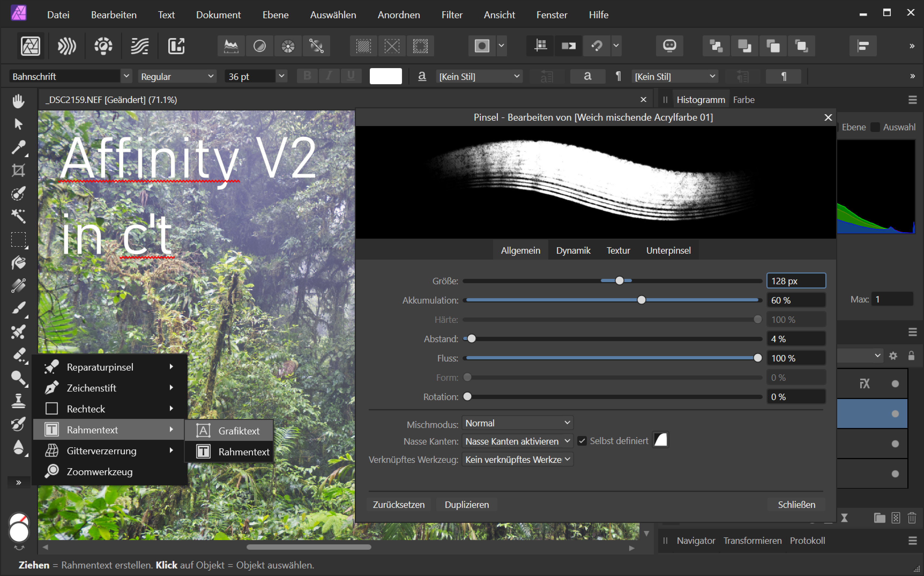This screenshot has height=576, width=924.
Task: Select the Crop tool
Action: pyautogui.click(x=18, y=170)
